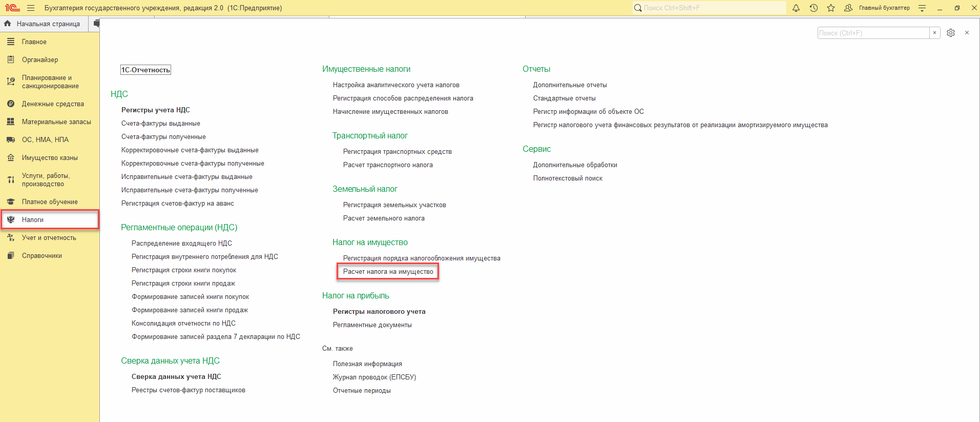The height and width of the screenshot is (422, 980).
Task: Open Корректировочные счета-фактуры выданные
Action: 190,150
